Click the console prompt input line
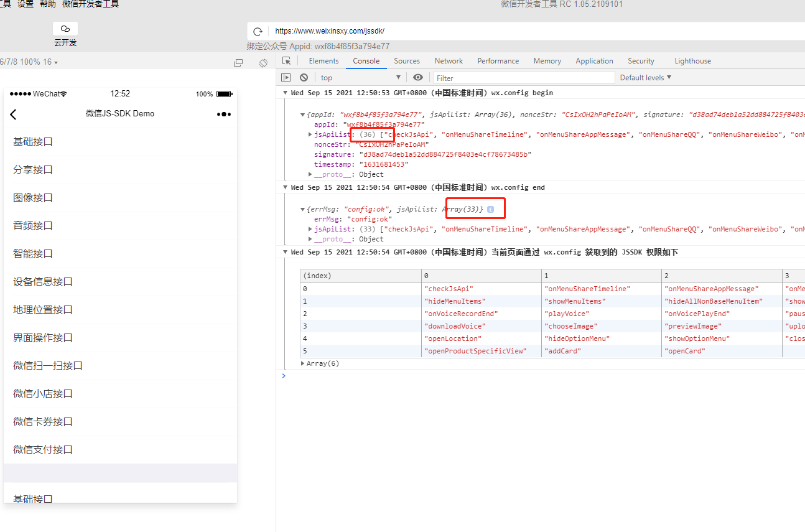Screen dimensions: 805x532 546,376
